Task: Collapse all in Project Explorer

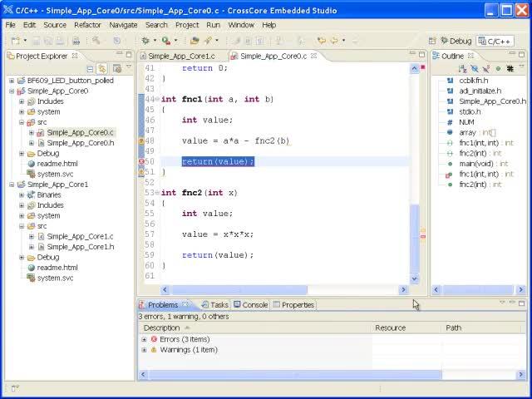Action: 90,69
